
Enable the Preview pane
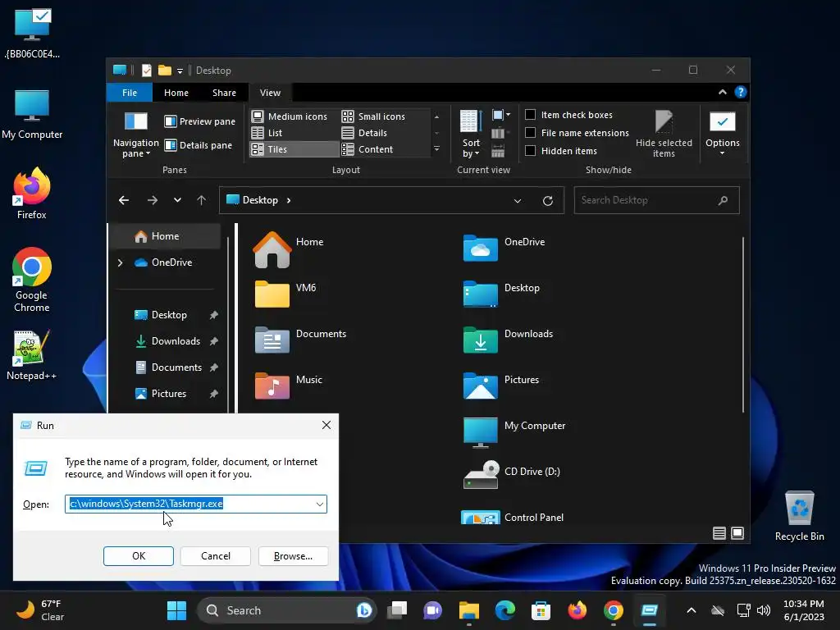point(199,121)
